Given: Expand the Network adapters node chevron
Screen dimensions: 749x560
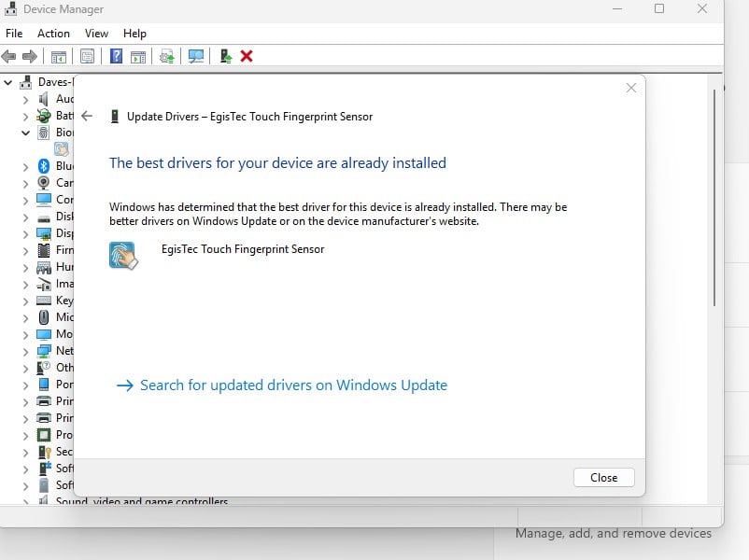Looking at the screenshot, I should coord(26,352).
